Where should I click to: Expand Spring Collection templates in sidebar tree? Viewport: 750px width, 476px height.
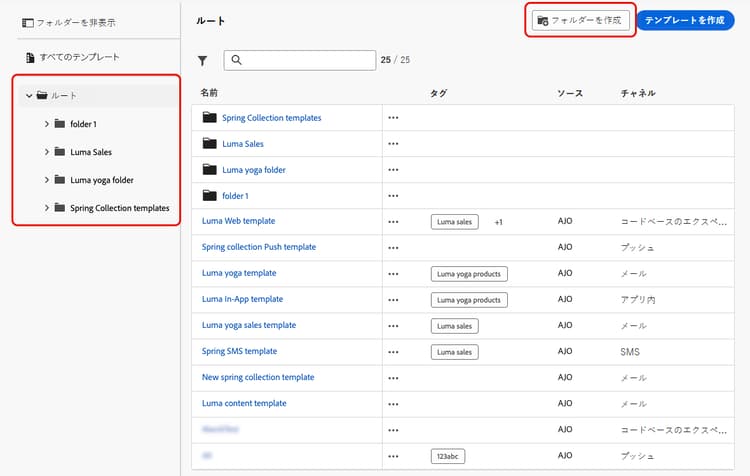[x=47, y=208]
